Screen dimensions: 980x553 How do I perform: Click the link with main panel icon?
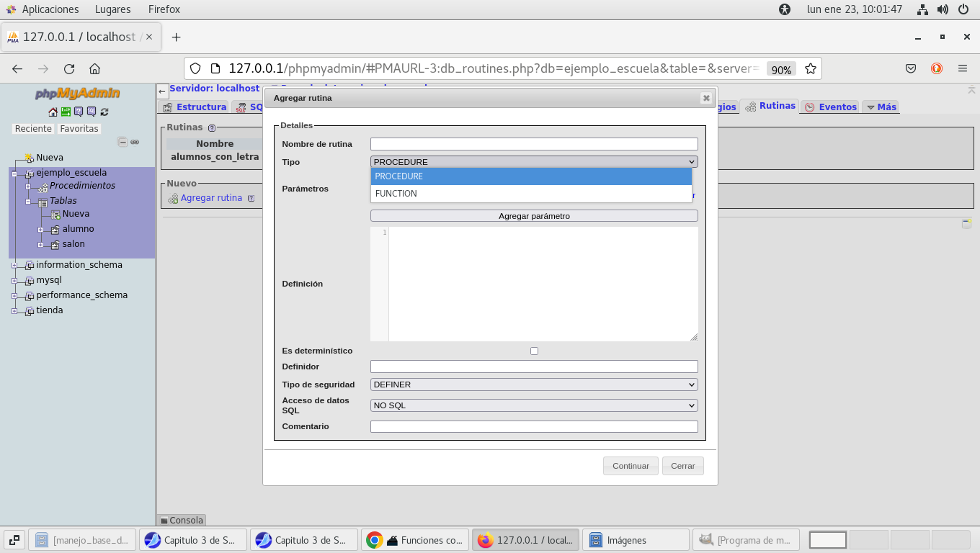(135, 143)
